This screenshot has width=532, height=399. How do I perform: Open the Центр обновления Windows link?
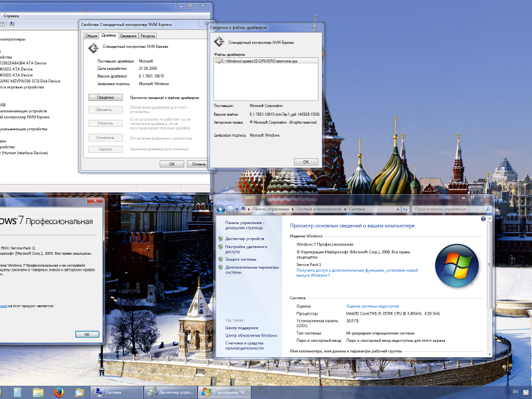coord(251,335)
